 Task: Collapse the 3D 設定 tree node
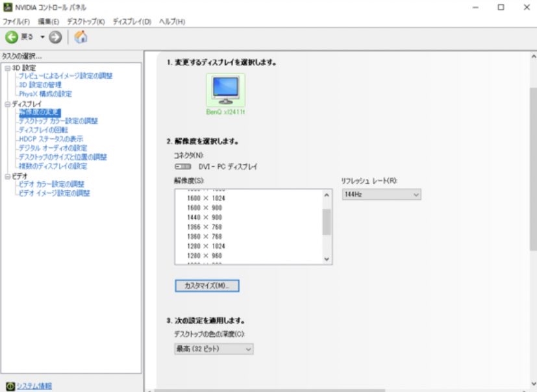coord(8,68)
